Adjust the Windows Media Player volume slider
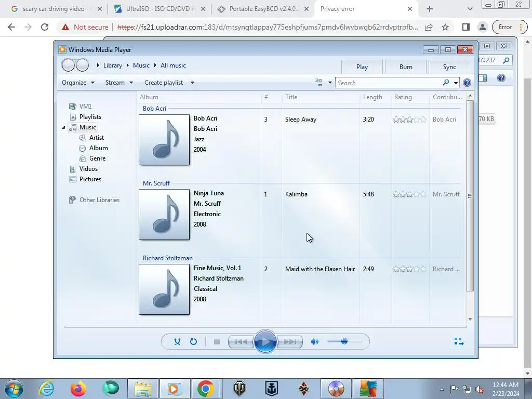The width and height of the screenshot is (532, 399). (x=344, y=341)
